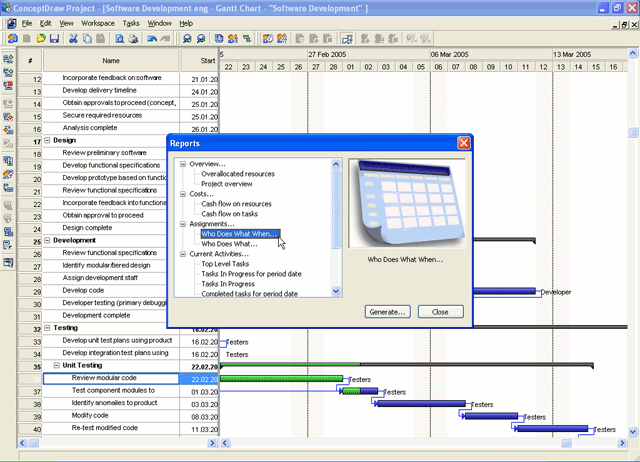The height and width of the screenshot is (462, 640).
Task: Click the Name column header
Action: 111,60
